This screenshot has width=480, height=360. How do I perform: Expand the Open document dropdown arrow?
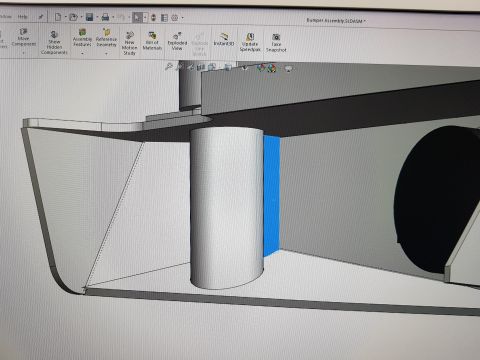[x=81, y=17]
